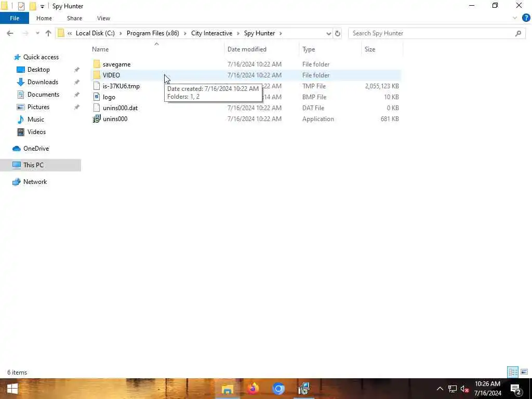
Task: Open the Windows Start menu
Action: pos(12,389)
